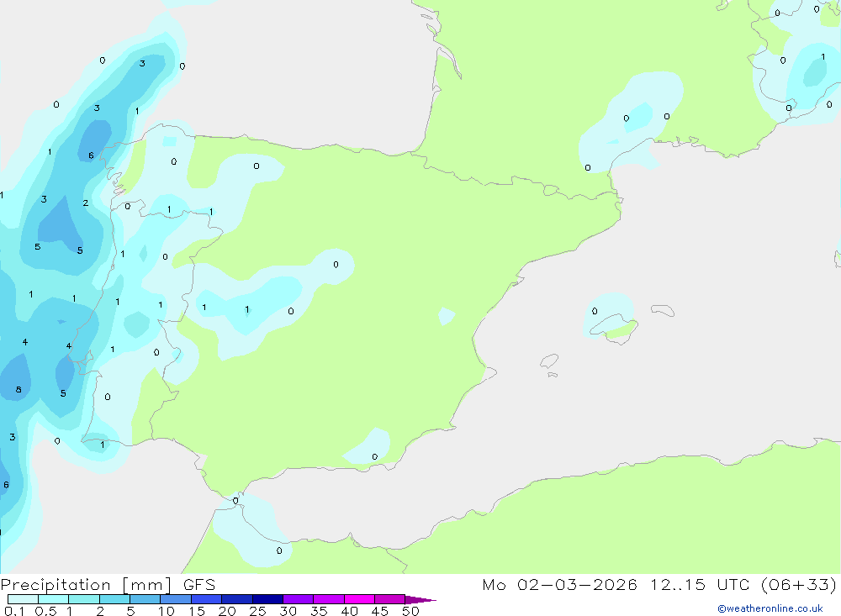Click the 20–25 mm legend color box
Screen dimensions: 841x616
(x=237, y=599)
